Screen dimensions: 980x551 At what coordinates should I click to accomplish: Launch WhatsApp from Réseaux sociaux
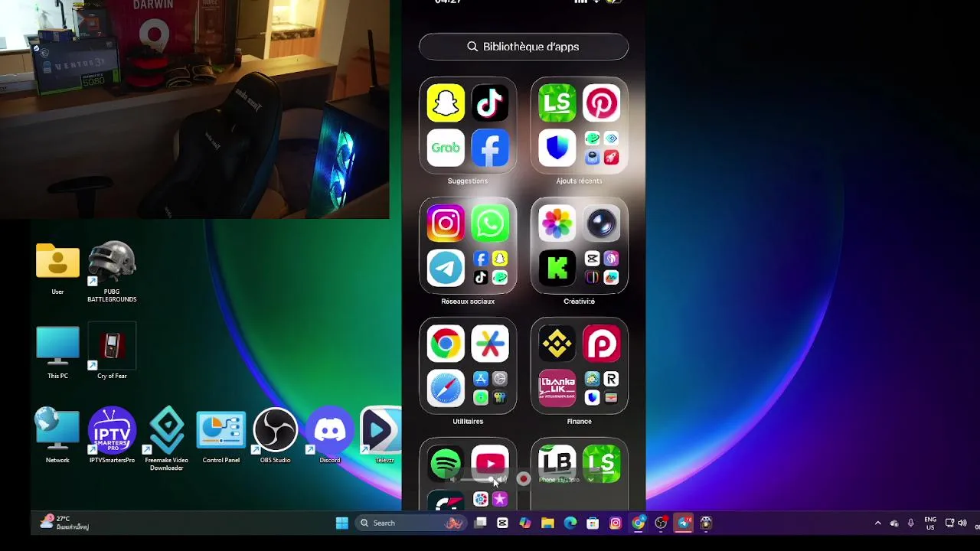pyautogui.click(x=490, y=223)
